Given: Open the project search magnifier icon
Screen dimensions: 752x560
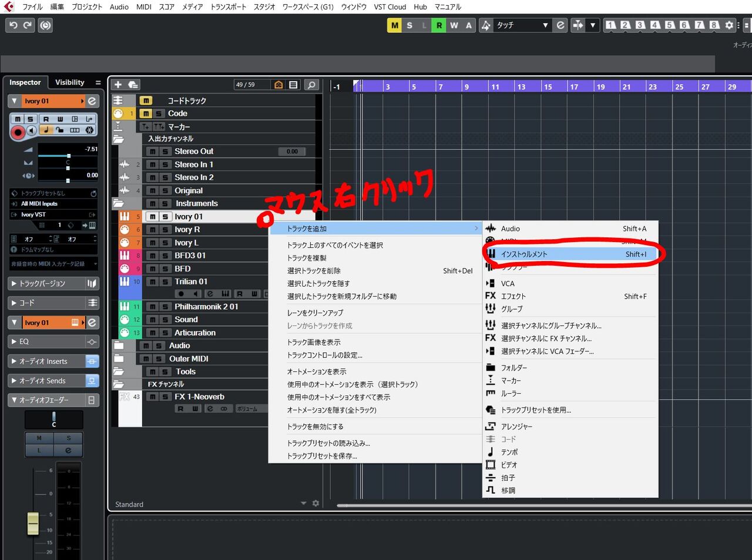Looking at the screenshot, I should (312, 85).
